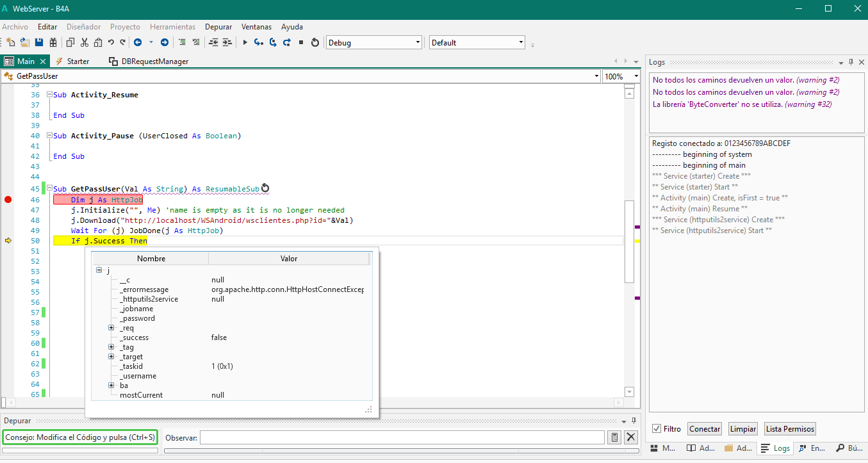Navigate forward with the blue right arrow
Image resolution: width=868 pixels, height=463 pixels.
(165, 42)
